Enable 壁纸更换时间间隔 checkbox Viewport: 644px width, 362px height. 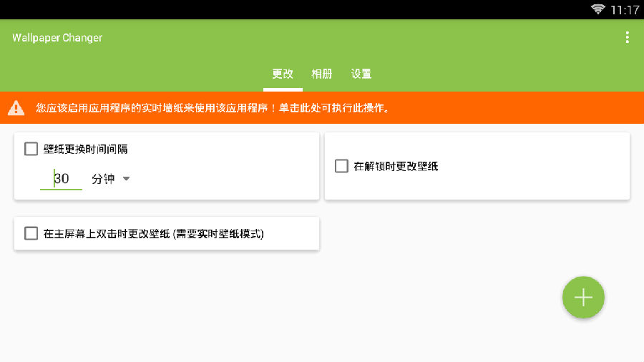[x=31, y=149]
